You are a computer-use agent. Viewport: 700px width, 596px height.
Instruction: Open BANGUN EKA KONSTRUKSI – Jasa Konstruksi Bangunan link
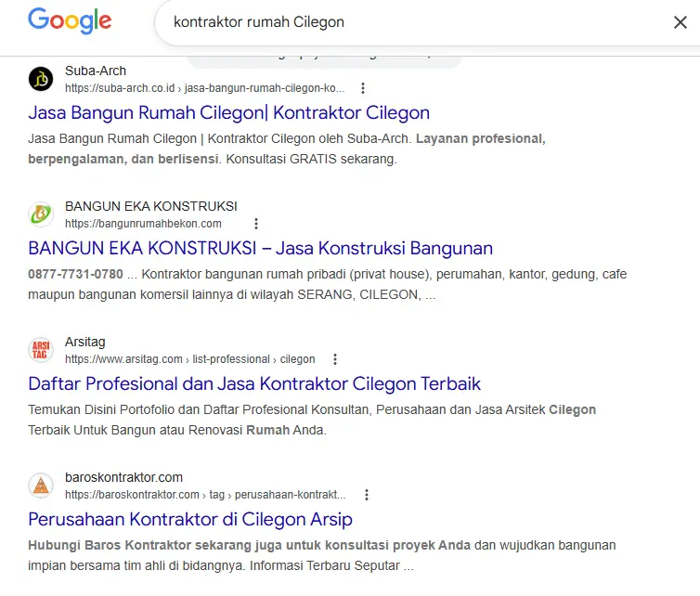click(261, 248)
